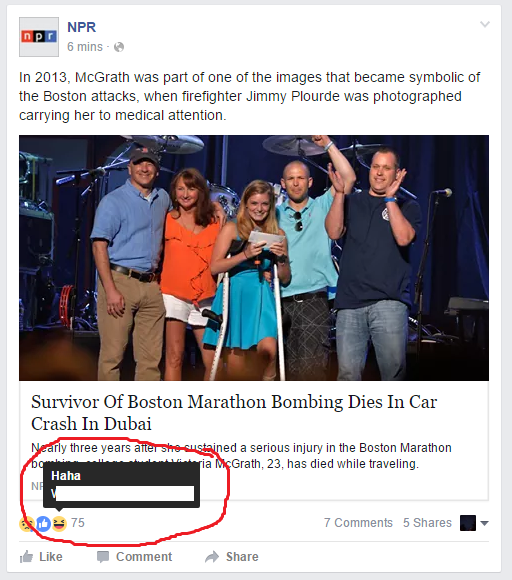Image resolution: width=512 pixels, height=580 pixels.
Task: Open the NPR page name link
Action: [81, 27]
